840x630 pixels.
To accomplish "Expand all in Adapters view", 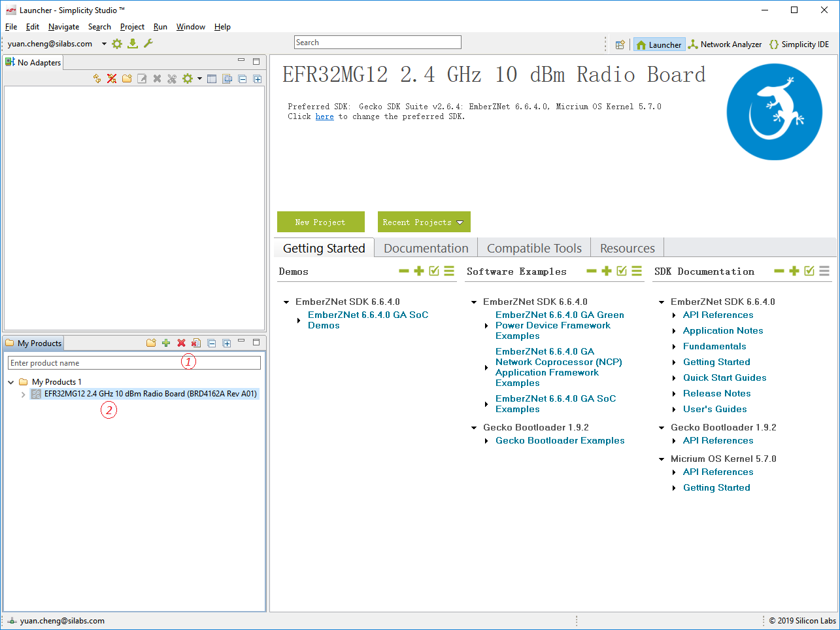I will coord(258,79).
